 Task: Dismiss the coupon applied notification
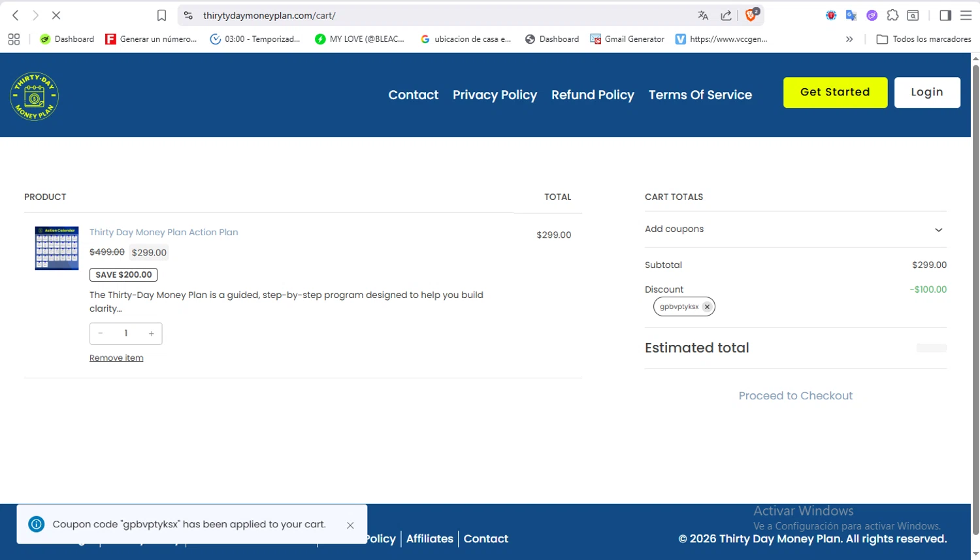point(350,525)
